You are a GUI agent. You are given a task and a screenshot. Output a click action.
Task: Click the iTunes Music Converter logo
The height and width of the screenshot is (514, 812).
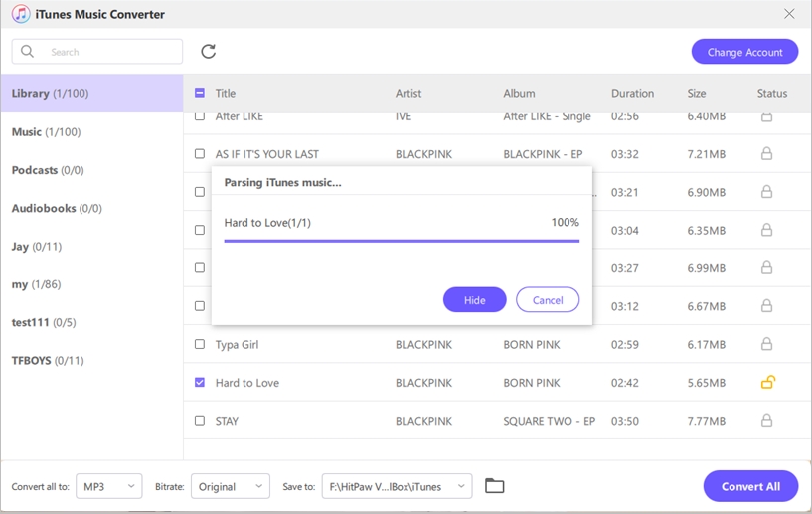click(x=21, y=14)
